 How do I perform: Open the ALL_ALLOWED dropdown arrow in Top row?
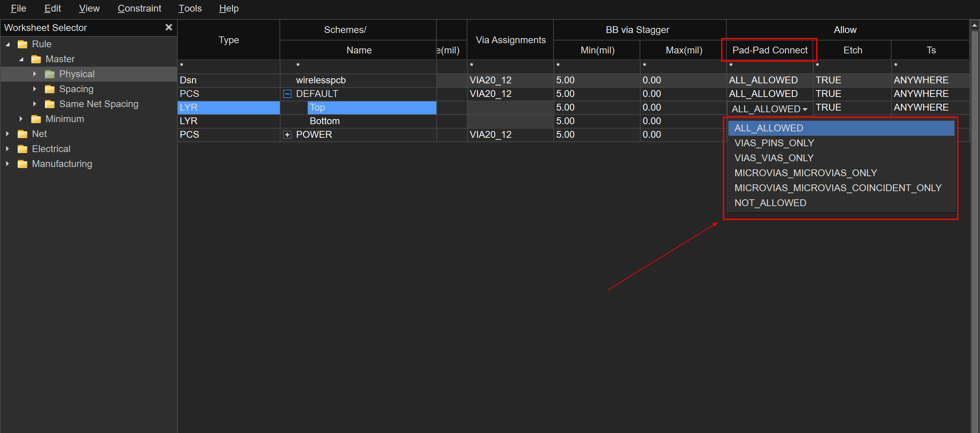click(x=805, y=109)
